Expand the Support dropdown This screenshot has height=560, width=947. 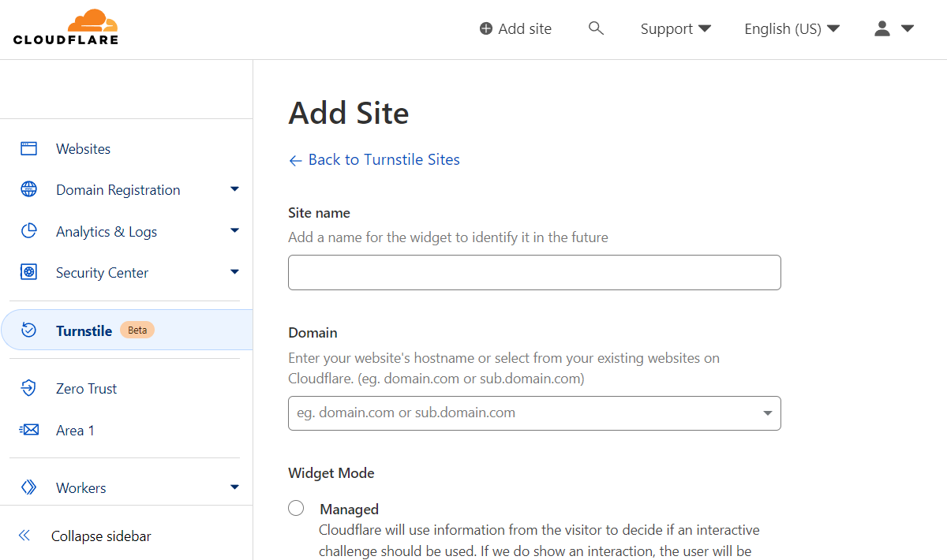675,28
